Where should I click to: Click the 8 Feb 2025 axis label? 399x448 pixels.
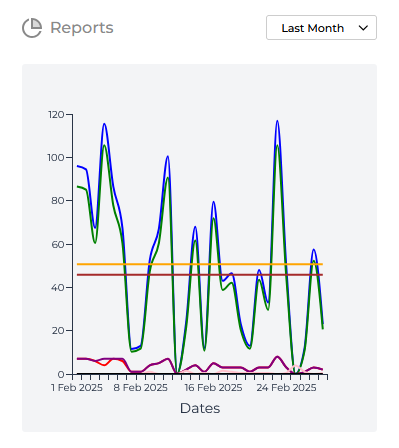coord(140,388)
